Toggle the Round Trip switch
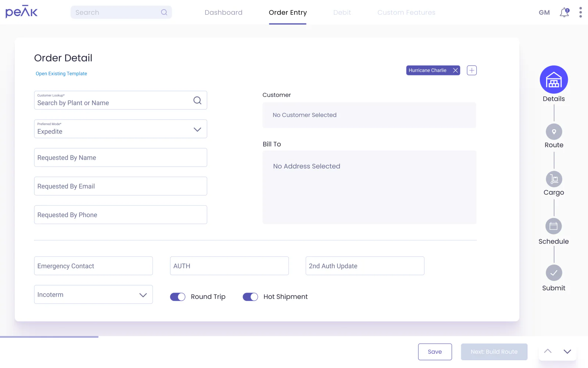The width and height of the screenshot is (588, 368). coord(178,297)
